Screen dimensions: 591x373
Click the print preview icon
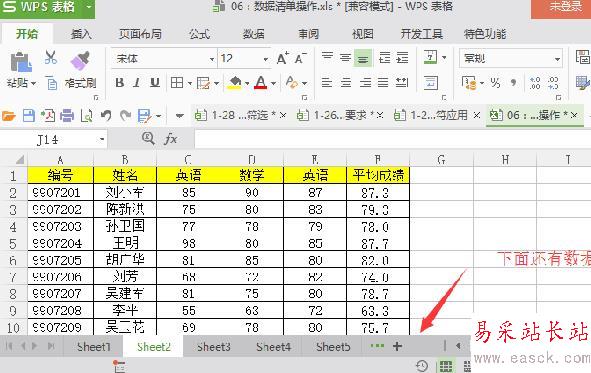(87, 115)
